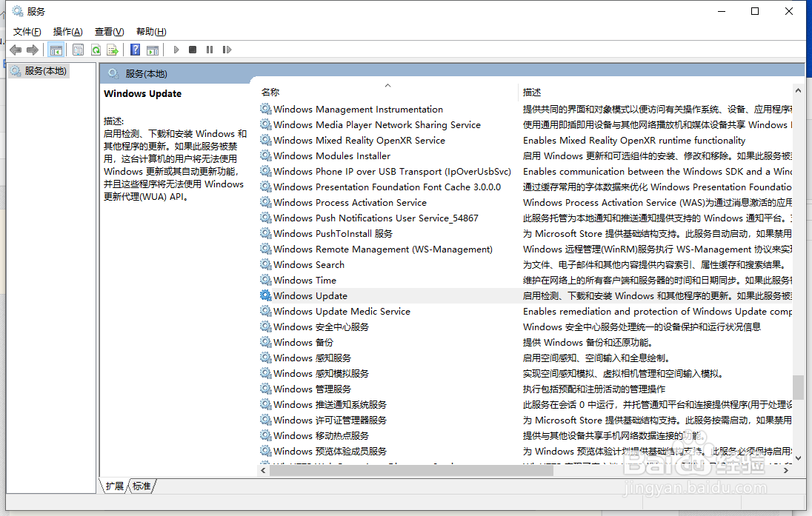Click the Back arrow toolbar icon
Screen dimensions: 812x516
point(16,50)
